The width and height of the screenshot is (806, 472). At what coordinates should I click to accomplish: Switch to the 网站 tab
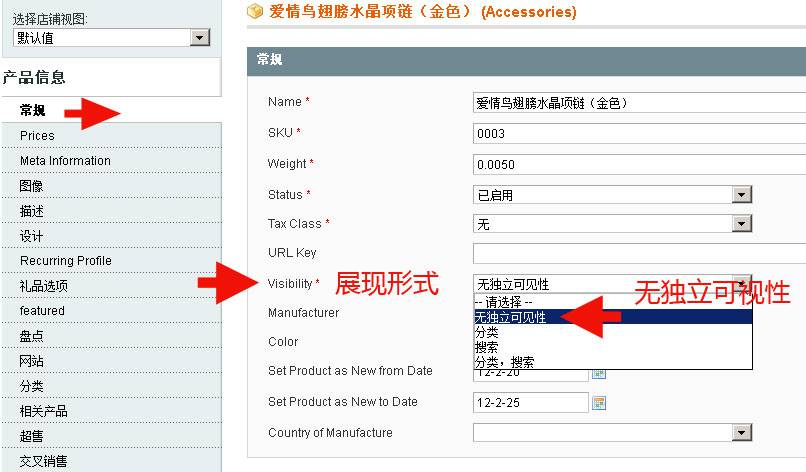(x=112, y=361)
